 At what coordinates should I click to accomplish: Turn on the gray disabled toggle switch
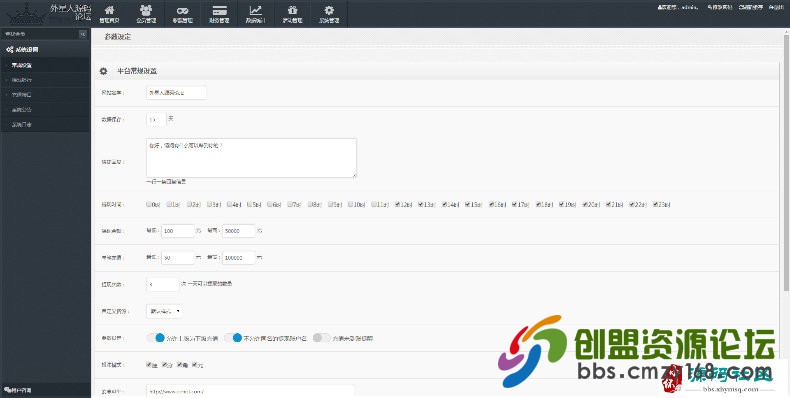pyautogui.click(x=321, y=338)
